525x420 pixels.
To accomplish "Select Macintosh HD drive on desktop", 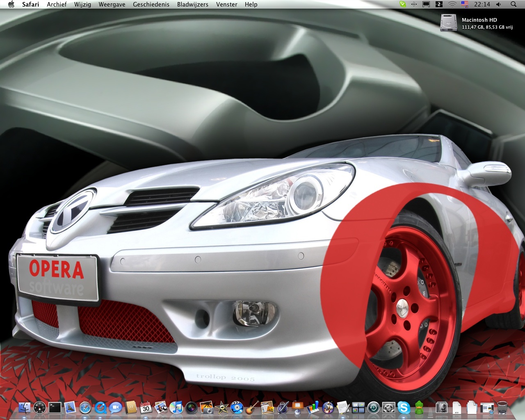I will pos(448,22).
